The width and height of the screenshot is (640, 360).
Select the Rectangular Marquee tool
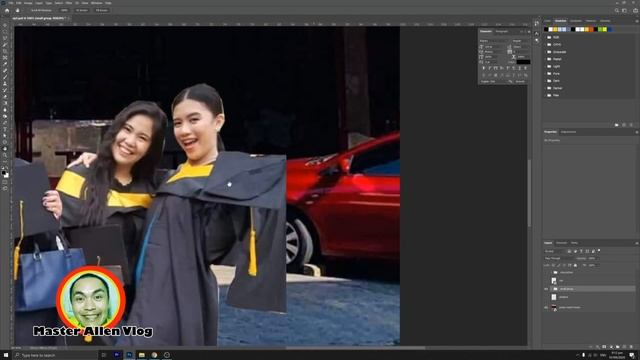click(5, 32)
